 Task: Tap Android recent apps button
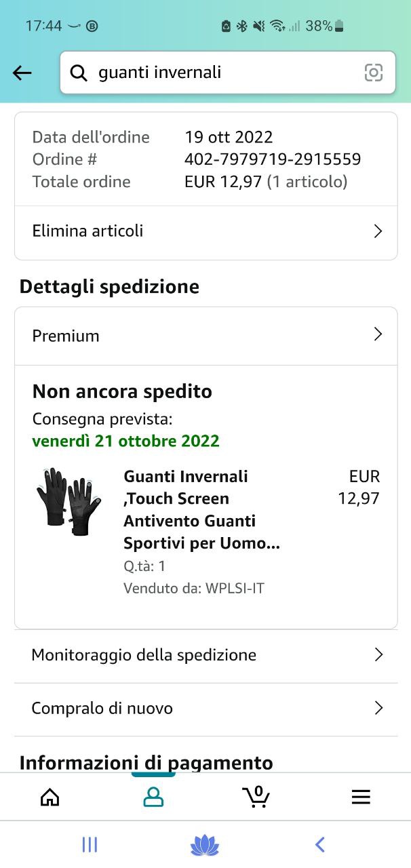(90, 844)
